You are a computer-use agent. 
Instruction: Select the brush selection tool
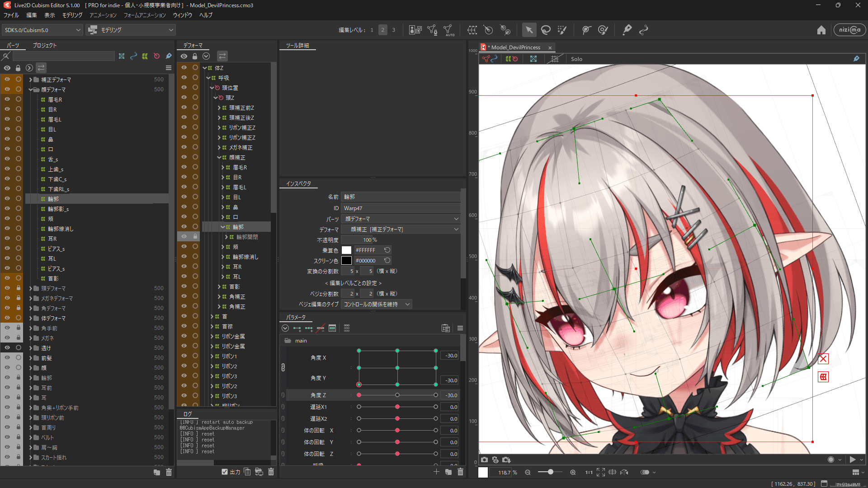point(562,30)
